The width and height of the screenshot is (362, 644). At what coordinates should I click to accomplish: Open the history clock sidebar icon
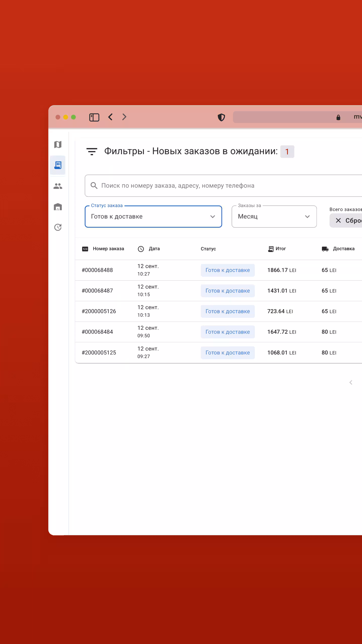[x=58, y=227]
